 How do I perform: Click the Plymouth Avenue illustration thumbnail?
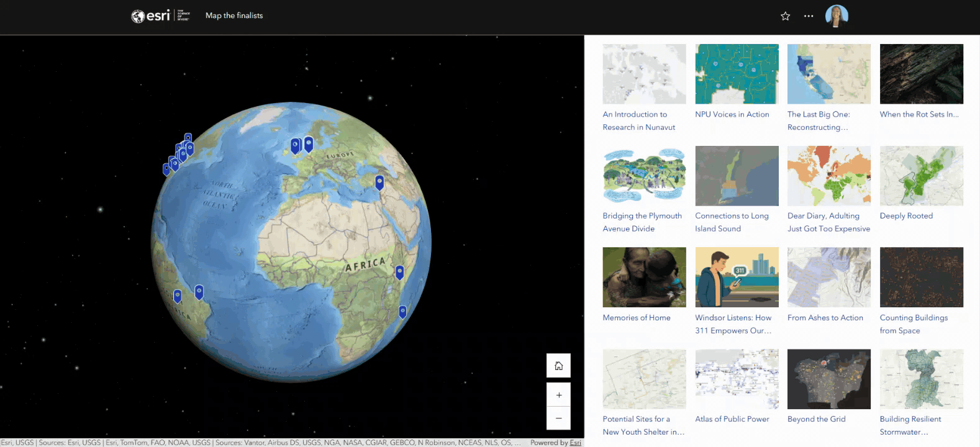coord(644,176)
